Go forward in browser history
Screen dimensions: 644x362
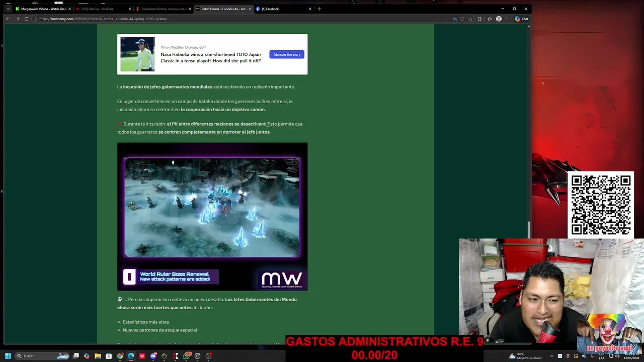pyautogui.click(x=17, y=19)
